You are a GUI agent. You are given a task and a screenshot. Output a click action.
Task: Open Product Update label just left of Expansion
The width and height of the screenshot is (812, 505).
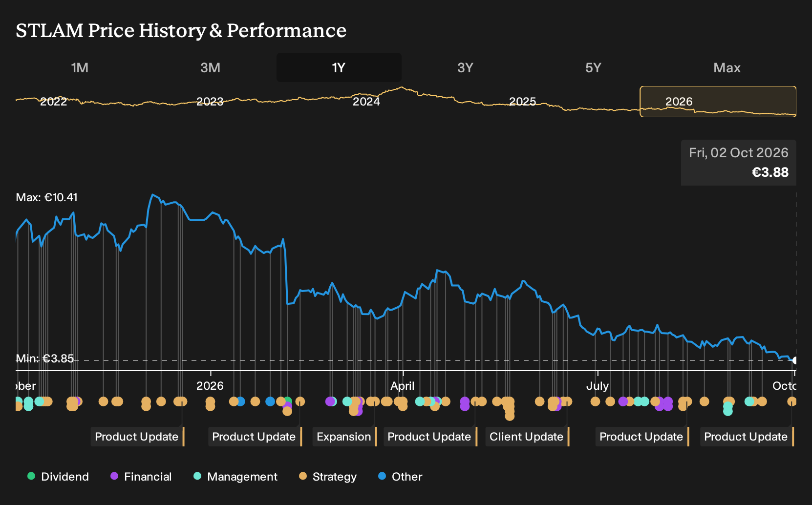click(x=255, y=437)
